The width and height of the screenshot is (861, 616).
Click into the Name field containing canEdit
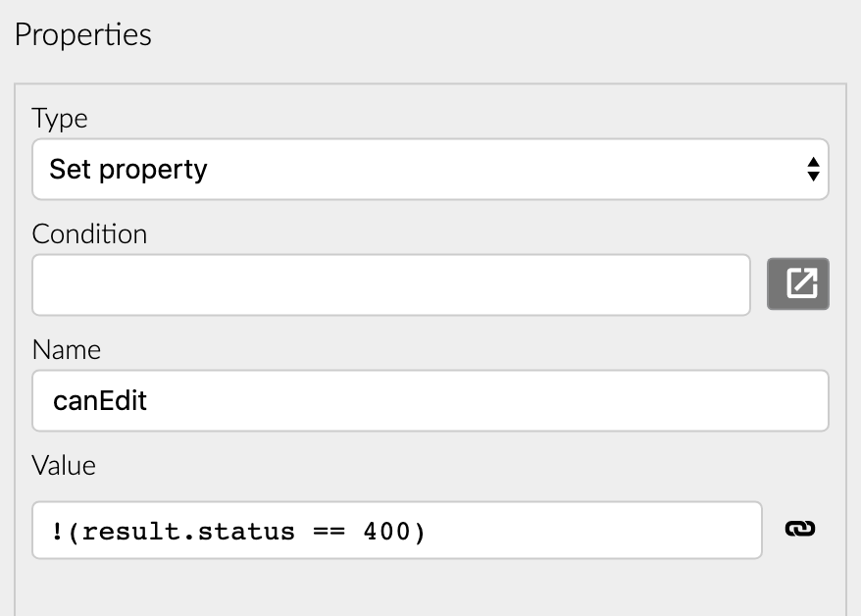click(430, 401)
